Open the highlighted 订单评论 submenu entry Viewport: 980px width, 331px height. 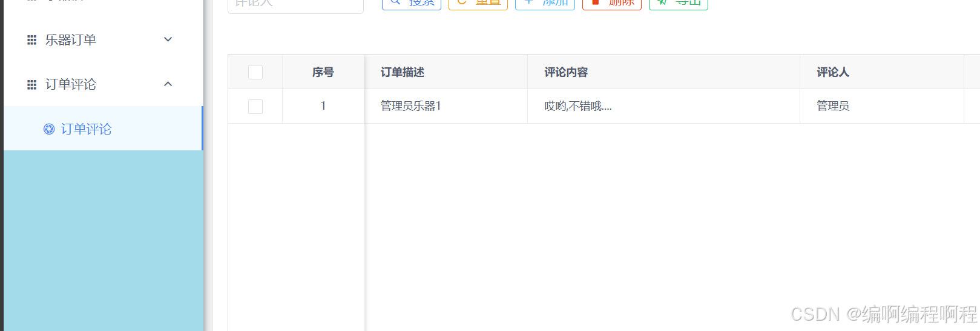point(103,129)
